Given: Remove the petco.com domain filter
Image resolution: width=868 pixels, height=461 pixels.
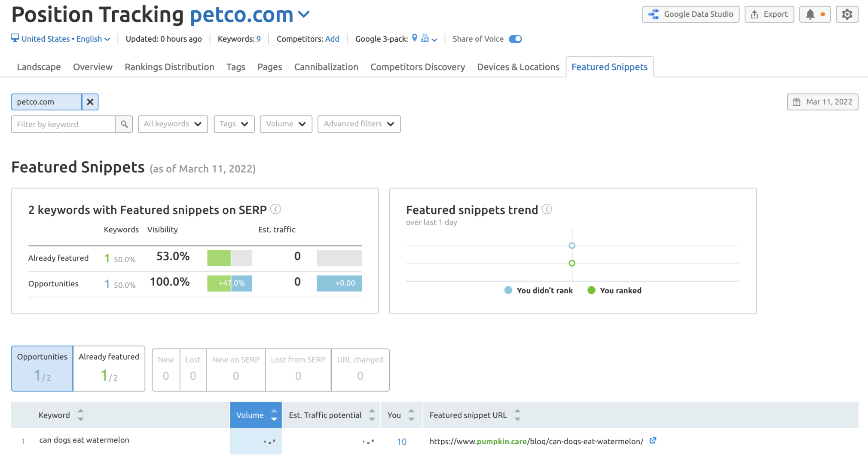Looking at the screenshot, I should coord(90,102).
